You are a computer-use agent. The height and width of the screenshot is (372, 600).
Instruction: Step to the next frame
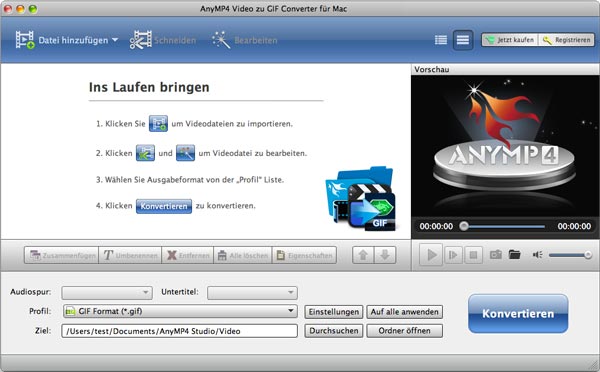click(453, 255)
